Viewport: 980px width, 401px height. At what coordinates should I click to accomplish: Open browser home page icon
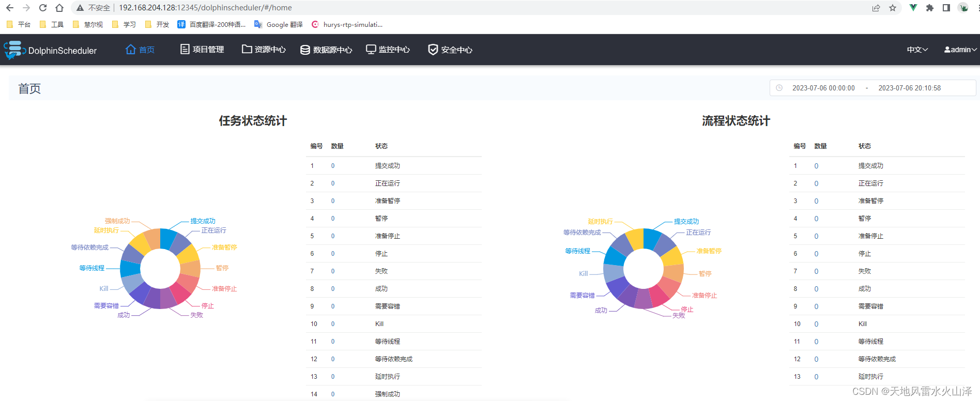coord(59,8)
